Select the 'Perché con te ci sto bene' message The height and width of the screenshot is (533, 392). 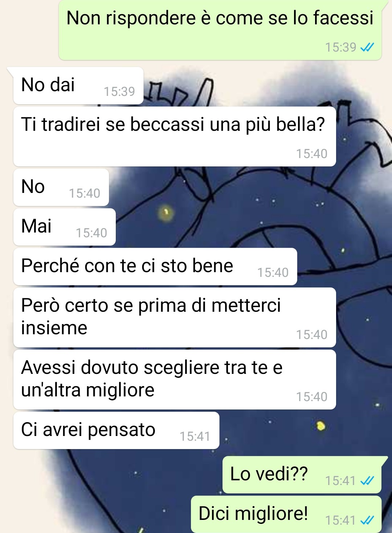(x=155, y=266)
